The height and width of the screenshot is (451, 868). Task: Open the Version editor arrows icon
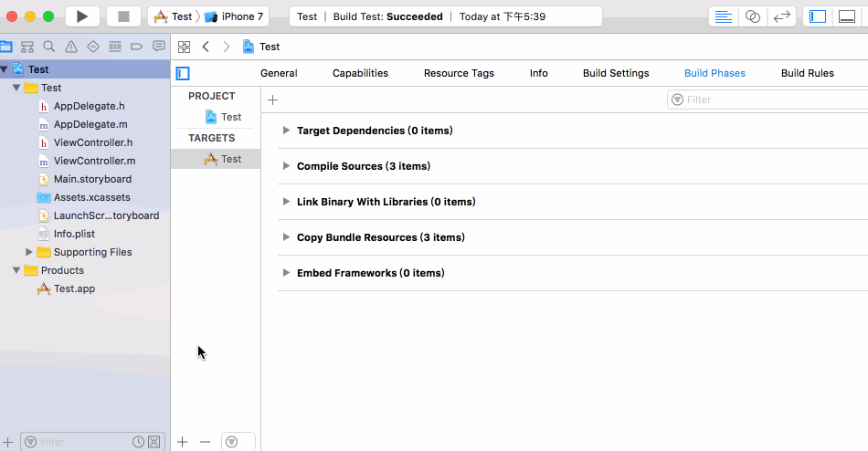click(x=781, y=16)
